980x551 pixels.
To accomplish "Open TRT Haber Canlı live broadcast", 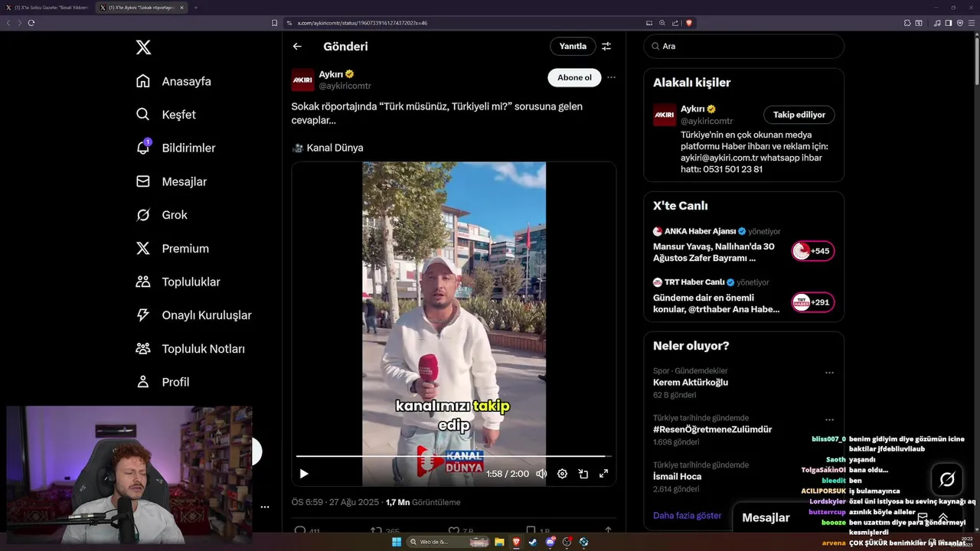I will 717,295.
